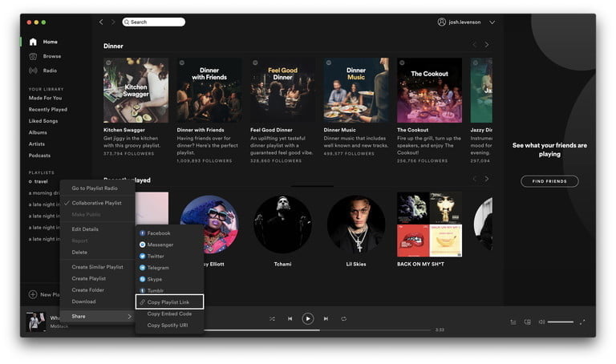Click the Home icon in sidebar
This screenshot has width=616, height=364.
tap(33, 42)
